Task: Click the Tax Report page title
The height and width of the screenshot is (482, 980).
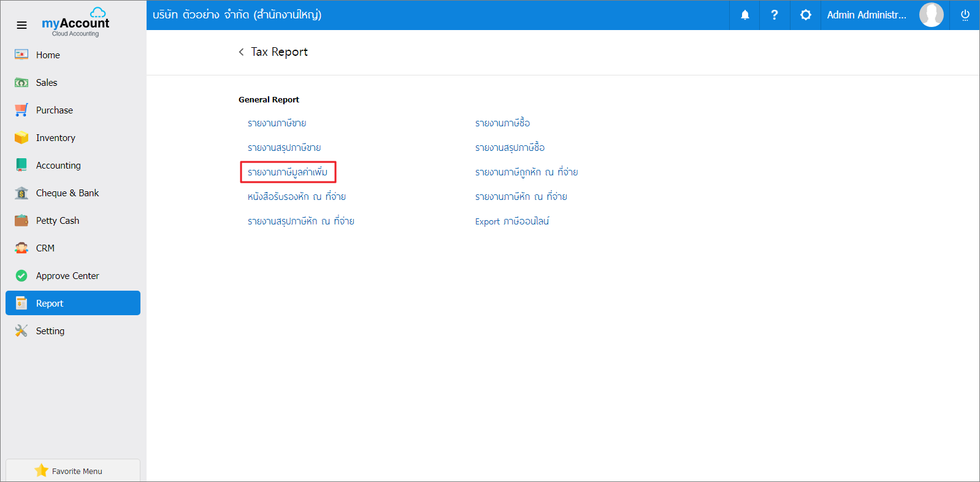Action: pyautogui.click(x=280, y=52)
